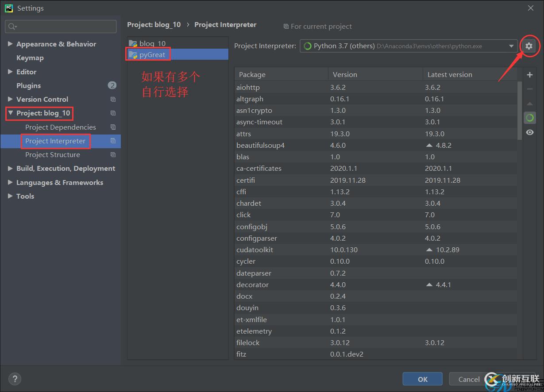Click the Help question mark icon
The image size is (544, 392).
pos(15,379)
